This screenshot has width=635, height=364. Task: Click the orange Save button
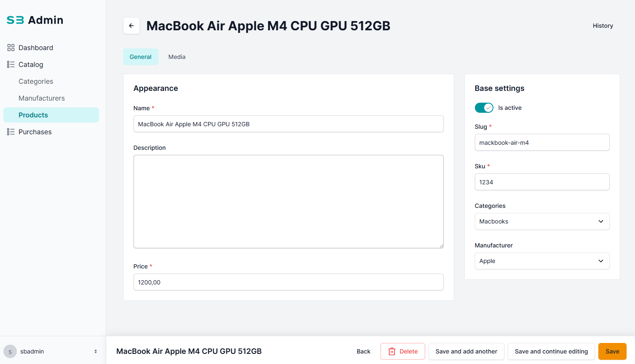(x=613, y=351)
